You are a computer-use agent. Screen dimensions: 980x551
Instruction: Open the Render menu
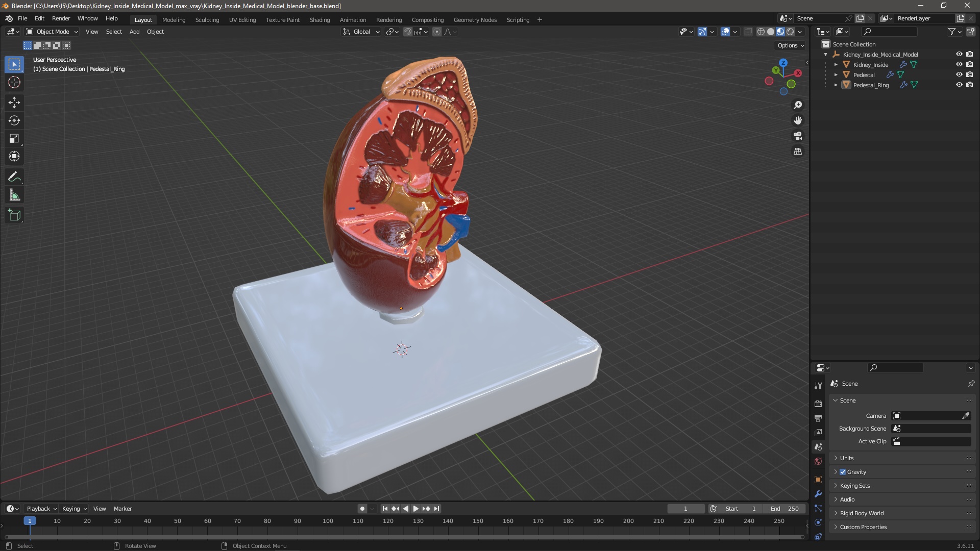61,18
